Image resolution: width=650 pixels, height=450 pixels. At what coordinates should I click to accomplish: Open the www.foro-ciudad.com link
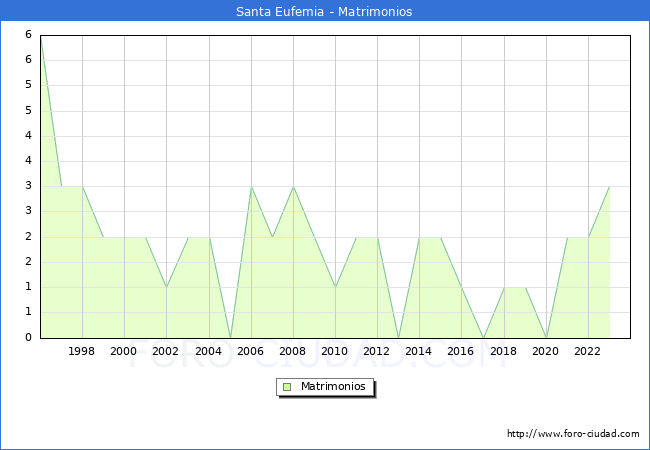573,434
